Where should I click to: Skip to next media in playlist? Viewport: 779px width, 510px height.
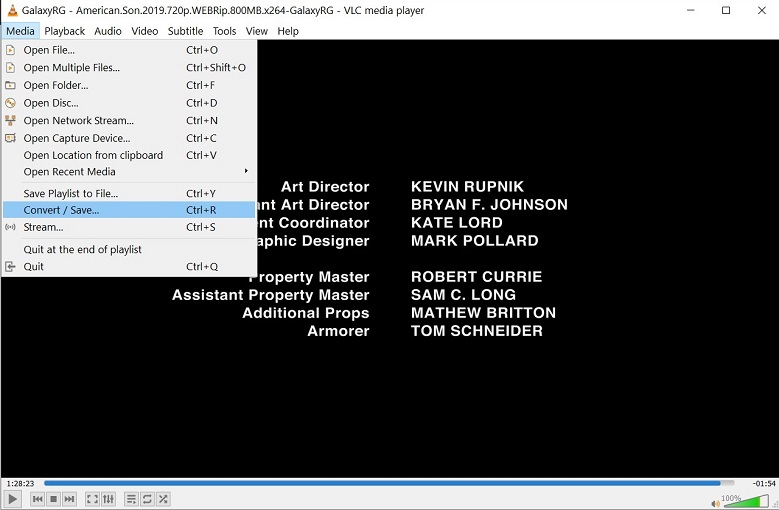tap(70, 499)
